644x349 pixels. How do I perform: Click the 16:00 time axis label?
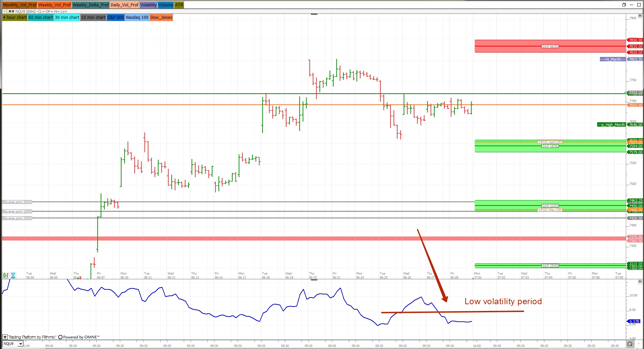(x=477, y=346)
